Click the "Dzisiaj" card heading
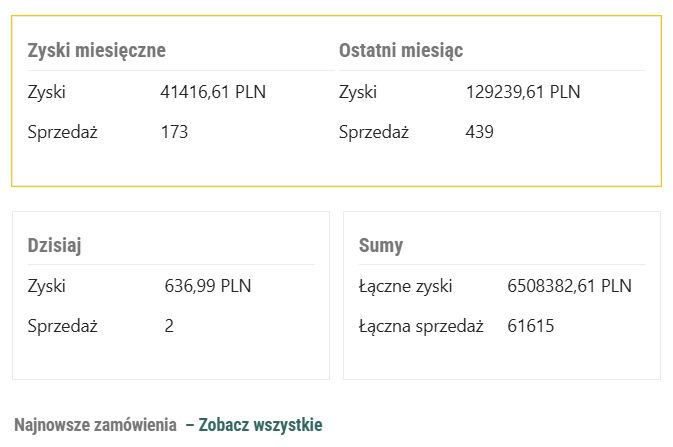 click(54, 246)
